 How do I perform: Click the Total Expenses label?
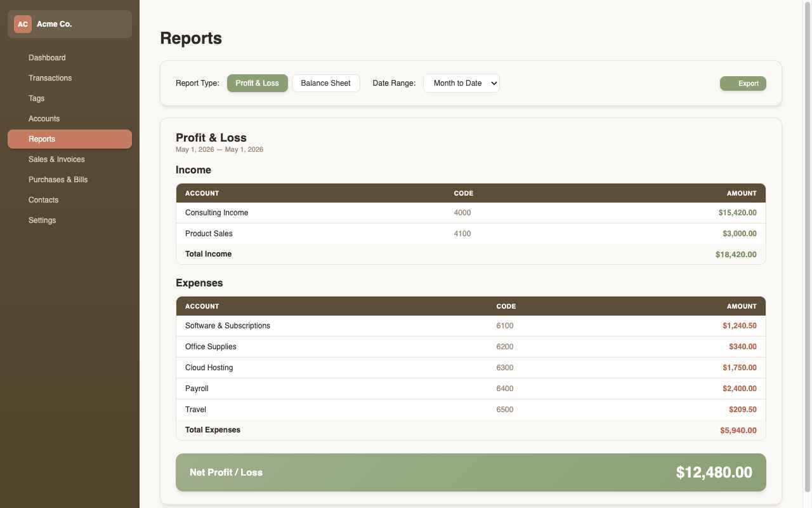pos(213,430)
